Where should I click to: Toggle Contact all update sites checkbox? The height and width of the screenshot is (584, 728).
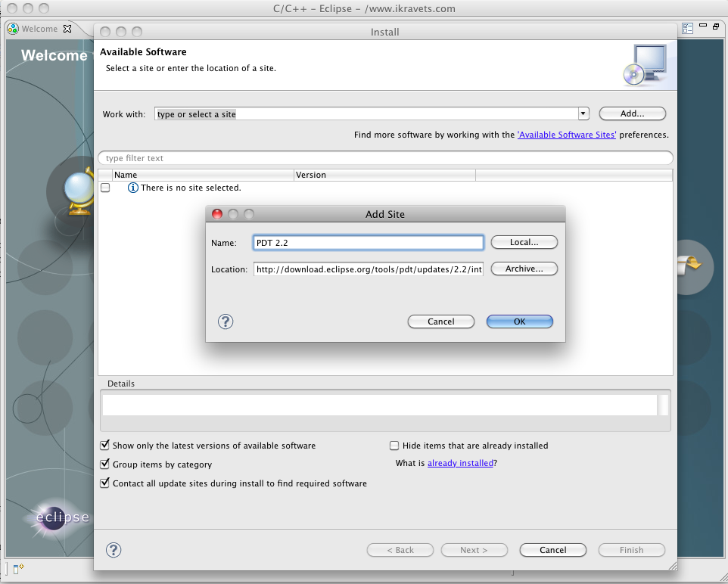tap(105, 483)
